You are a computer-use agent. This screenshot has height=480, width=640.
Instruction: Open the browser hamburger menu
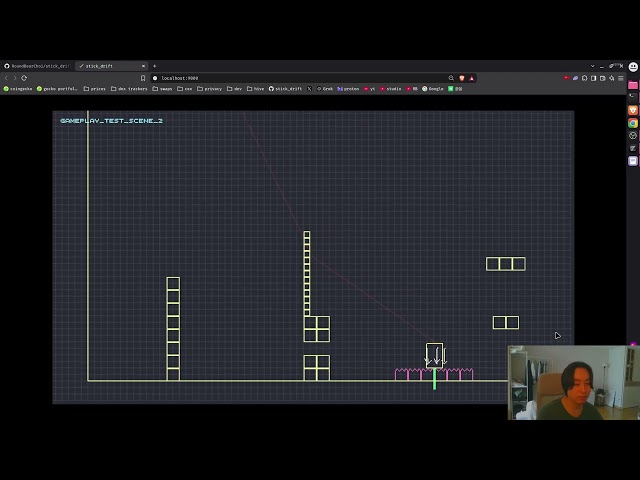[x=620, y=78]
